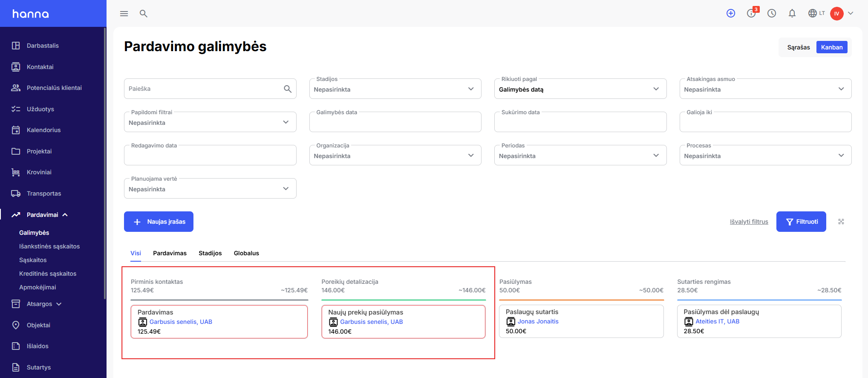Click the Kroviniai cargo icon
This screenshot has width=868, height=378.
pos(16,172)
